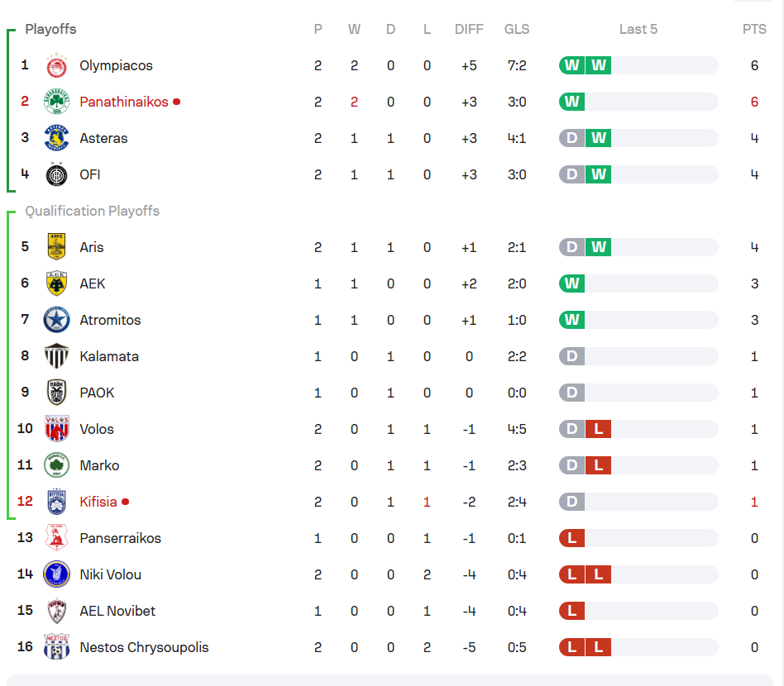Click the Panathinaikos clover logo

pyautogui.click(x=56, y=102)
